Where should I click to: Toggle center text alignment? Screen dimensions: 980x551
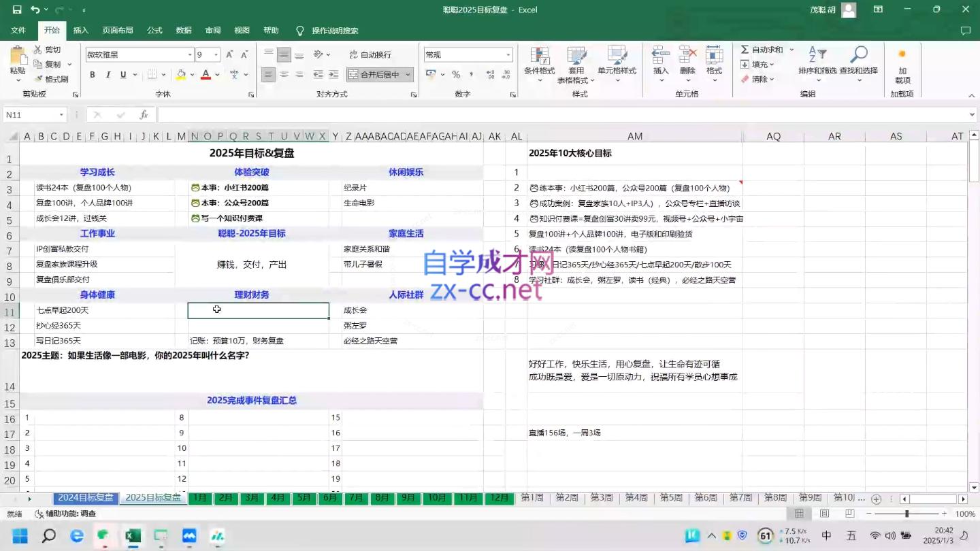point(284,75)
